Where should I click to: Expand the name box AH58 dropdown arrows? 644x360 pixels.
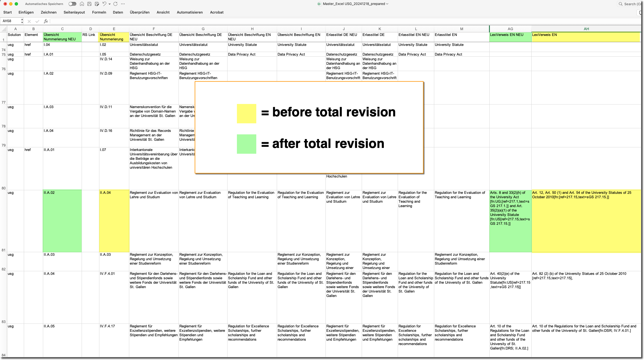22,21
